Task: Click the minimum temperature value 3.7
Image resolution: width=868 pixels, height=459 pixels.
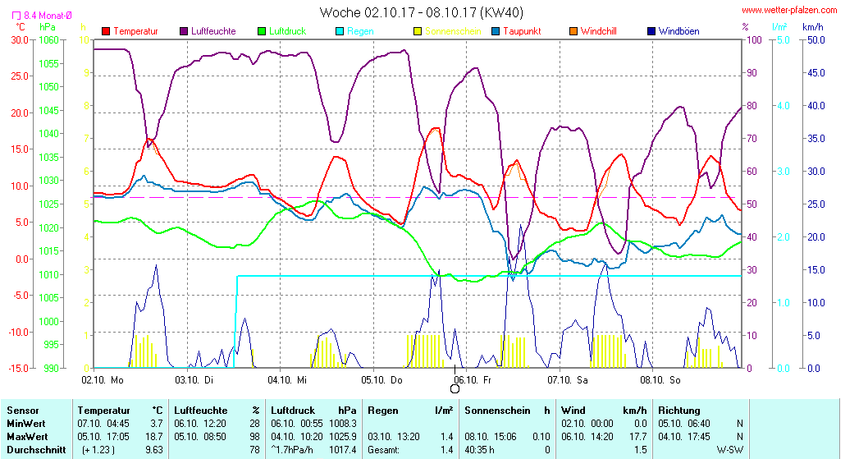Action: click(157, 424)
